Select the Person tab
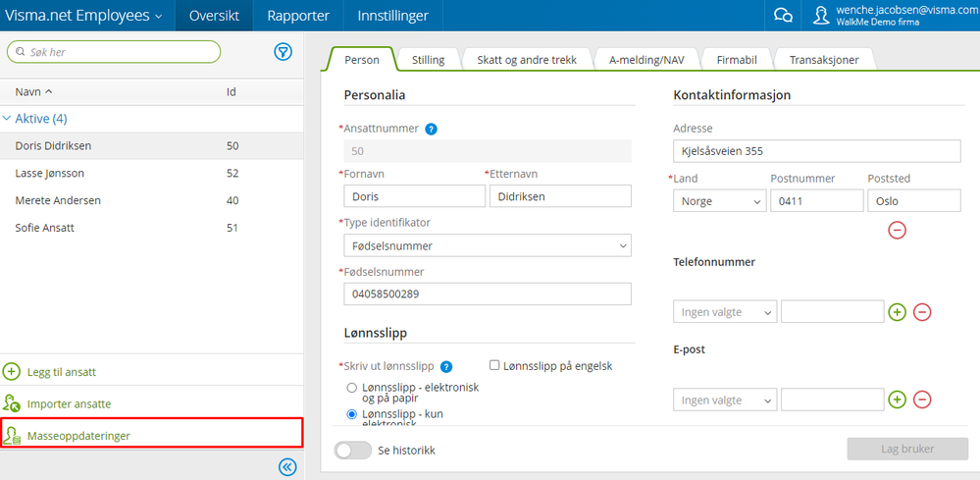980x480 pixels. click(362, 60)
